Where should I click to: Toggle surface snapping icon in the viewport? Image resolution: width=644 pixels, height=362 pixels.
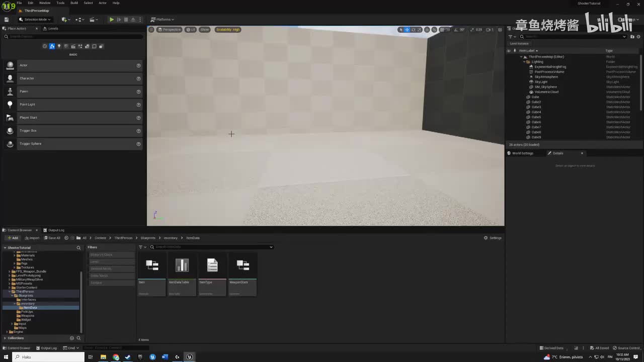coord(434,30)
